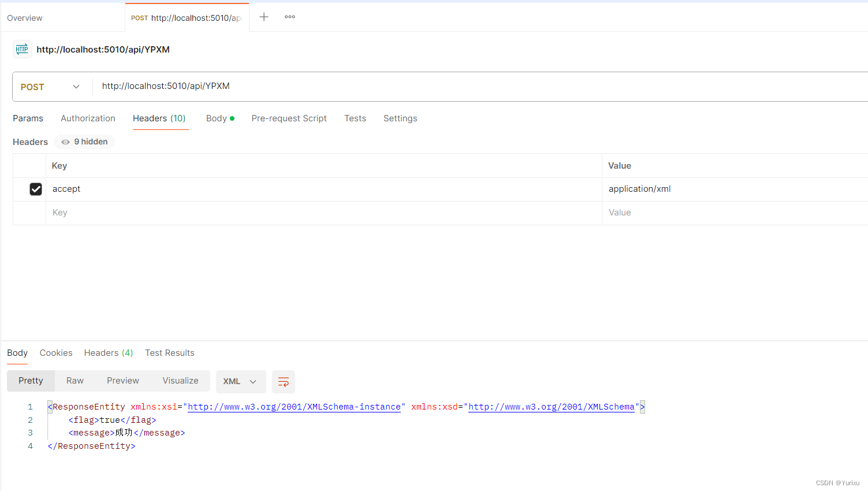Click the accept header key cell

[324, 189]
